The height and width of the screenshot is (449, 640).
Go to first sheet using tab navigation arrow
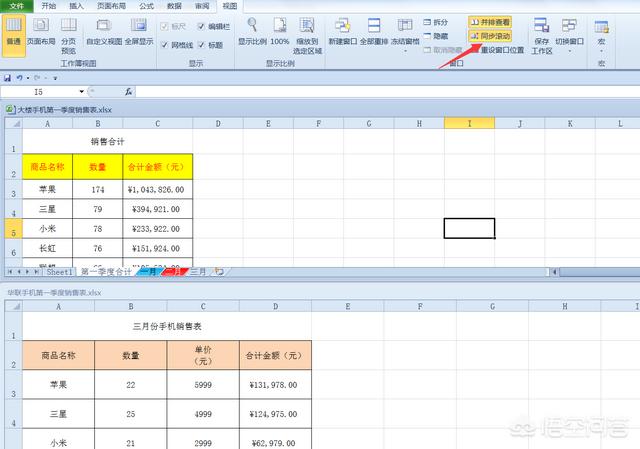pyautogui.click(x=10, y=271)
